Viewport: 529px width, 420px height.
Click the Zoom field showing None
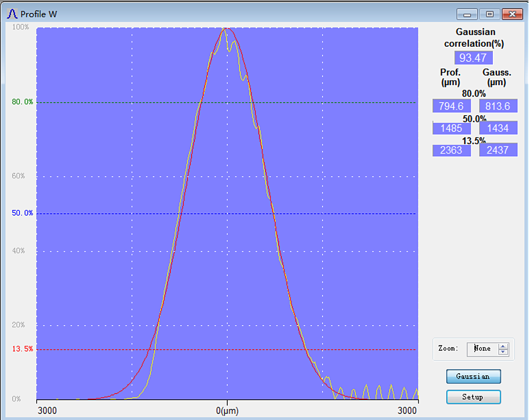tap(482, 349)
